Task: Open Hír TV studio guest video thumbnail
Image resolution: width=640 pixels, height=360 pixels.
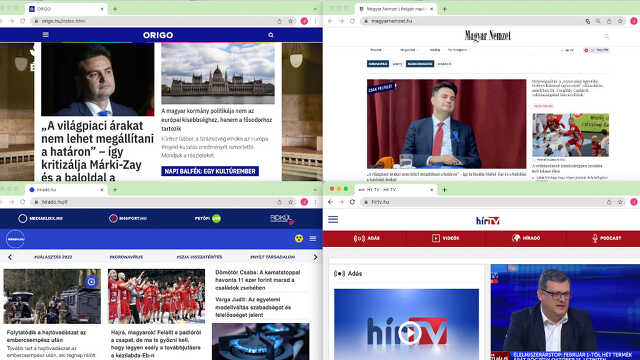Action: pyautogui.click(x=565, y=312)
